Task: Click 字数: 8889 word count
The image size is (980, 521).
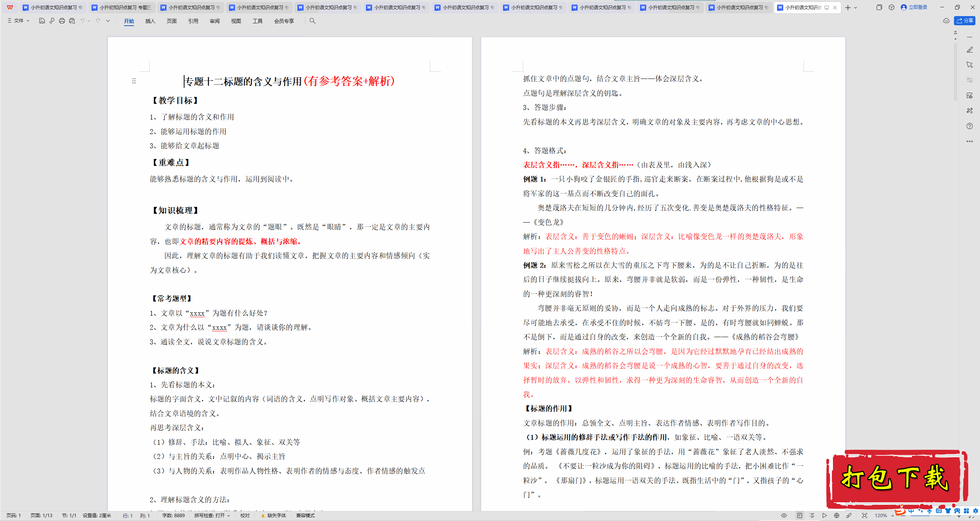Action: click(173, 516)
